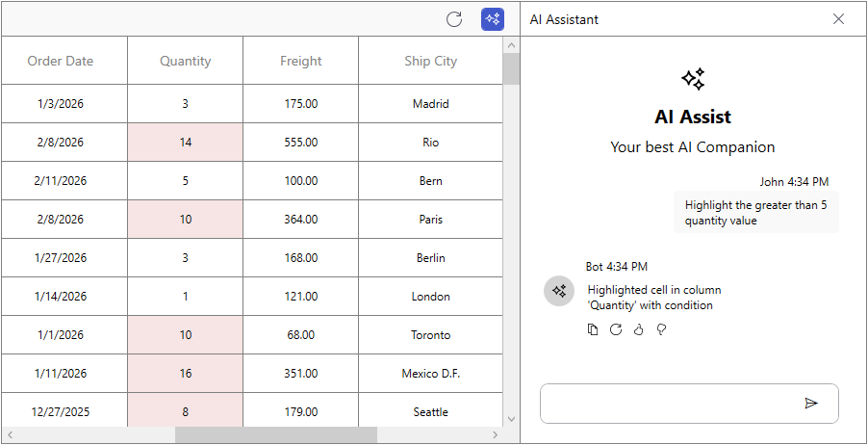868x445 pixels.
Task: Select highlighted quantity 10 in Paris row
Action: [x=186, y=220]
